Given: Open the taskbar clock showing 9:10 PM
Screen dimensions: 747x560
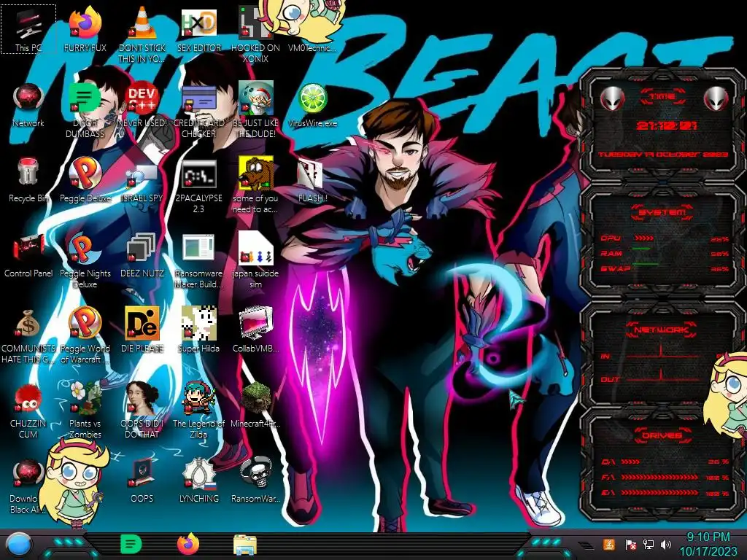Looking at the screenshot, I should [x=708, y=544].
